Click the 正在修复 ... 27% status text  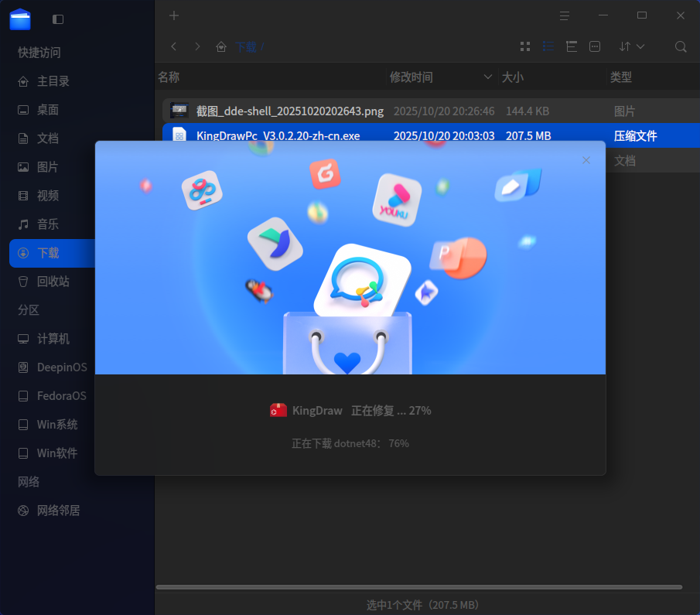tap(391, 411)
